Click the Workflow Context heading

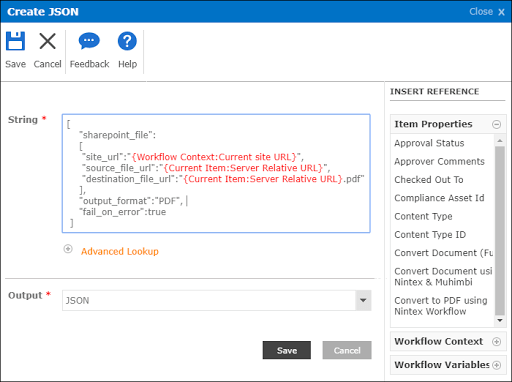(x=439, y=341)
